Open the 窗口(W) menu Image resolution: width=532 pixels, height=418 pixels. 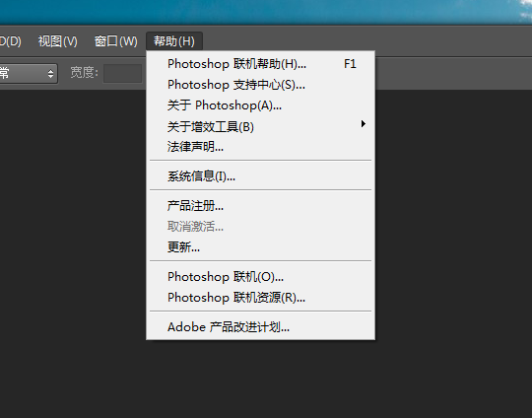click(x=115, y=41)
